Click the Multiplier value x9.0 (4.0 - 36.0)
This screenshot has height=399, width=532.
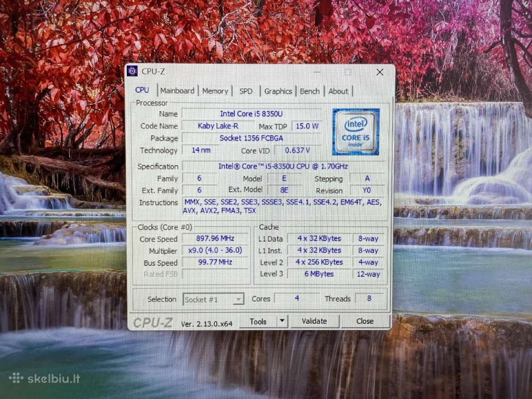point(215,250)
